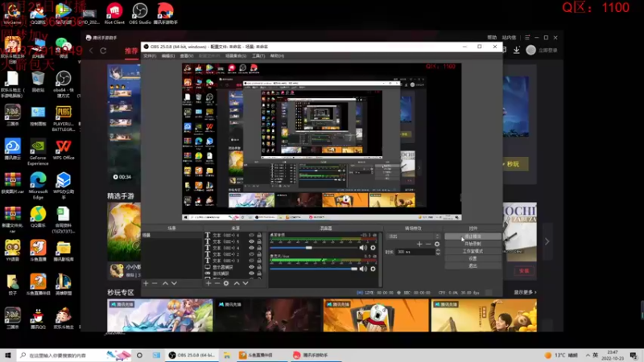Move selected source down with arrow
This screenshot has width=644, height=362.
pos(246,283)
